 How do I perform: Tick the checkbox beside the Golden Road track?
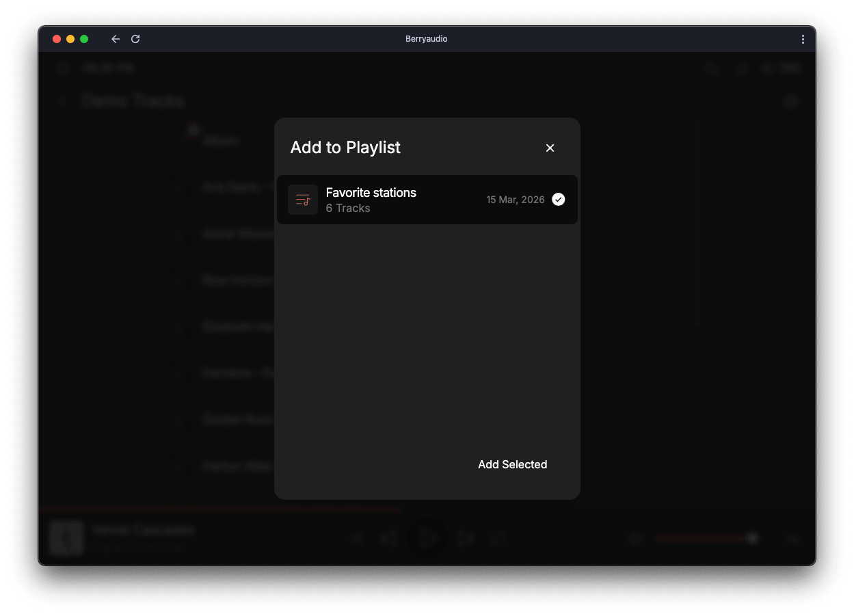[180, 420]
